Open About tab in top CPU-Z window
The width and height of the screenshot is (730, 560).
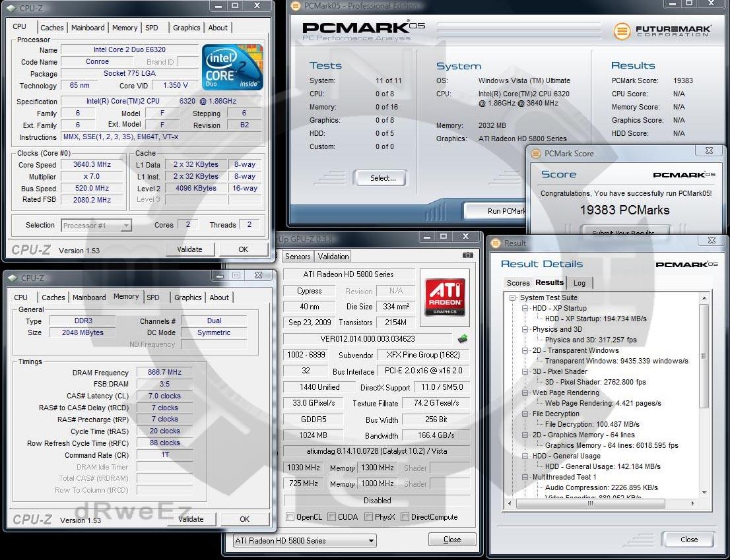pyautogui.click(x=218, y=28)
